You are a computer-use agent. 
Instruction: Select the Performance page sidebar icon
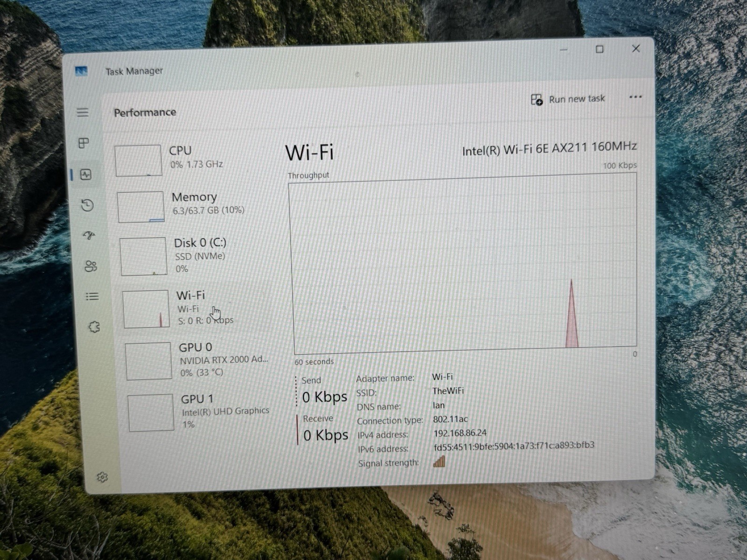tap(85, 175)
